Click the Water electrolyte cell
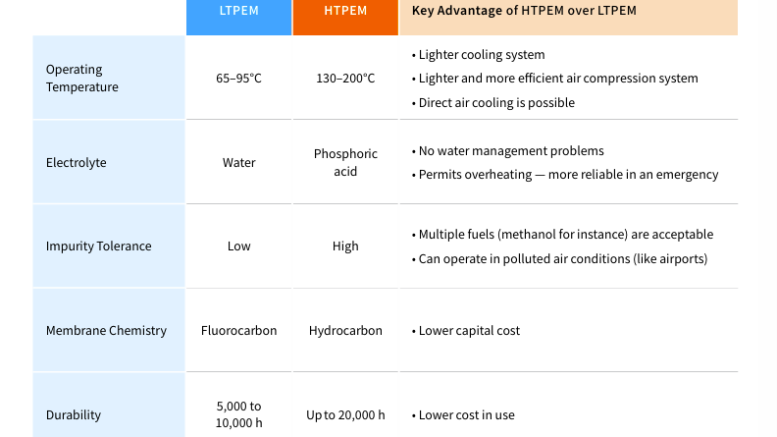777x437 pixels. point(239,162)
